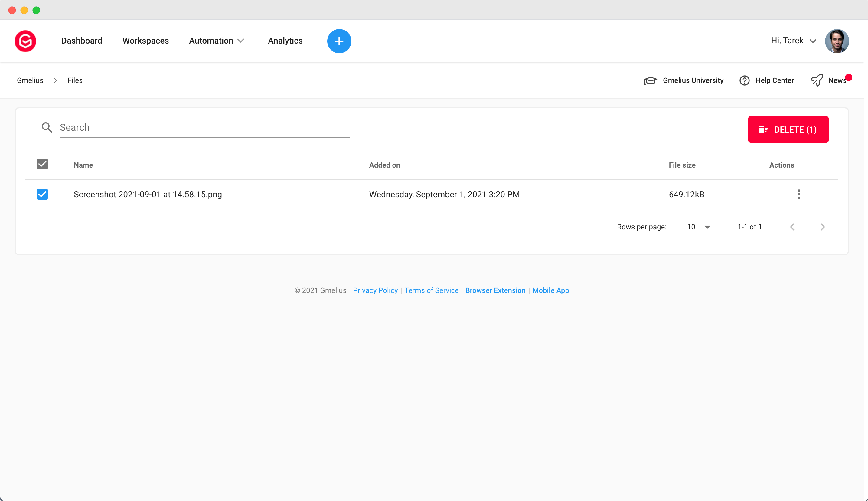Click the red notification dot on News
The width and height of the screenshot is (868, 501).
pos(848,77)
